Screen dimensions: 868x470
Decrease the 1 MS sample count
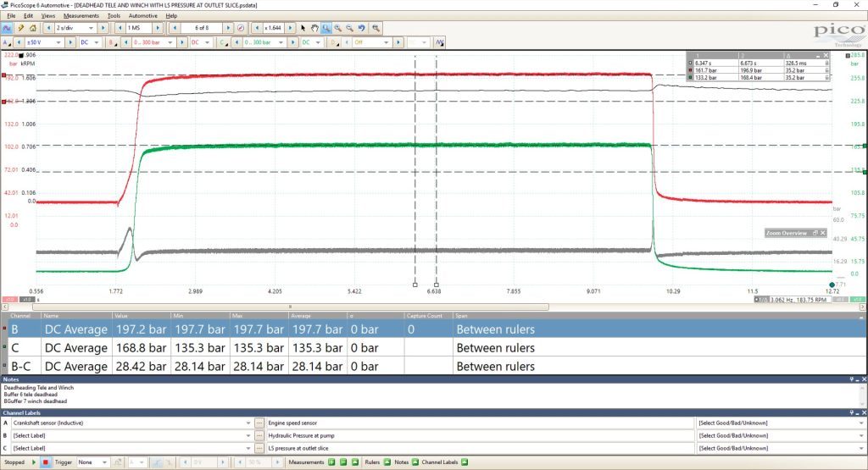click(120, 28)
